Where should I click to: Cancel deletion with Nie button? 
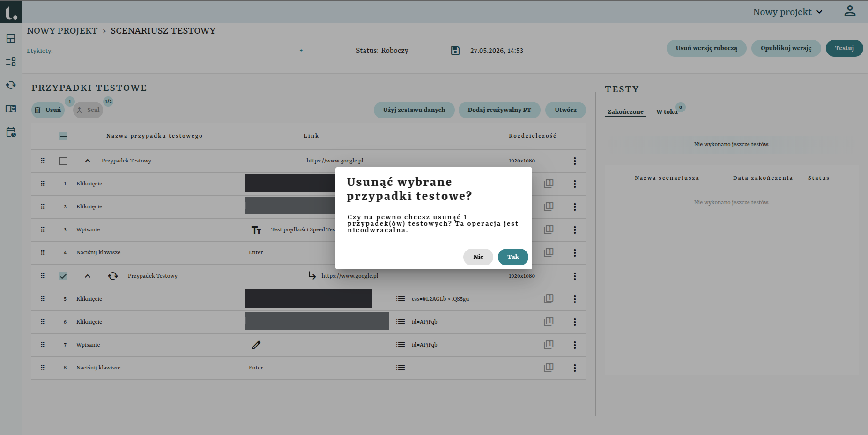pos(478,257)
